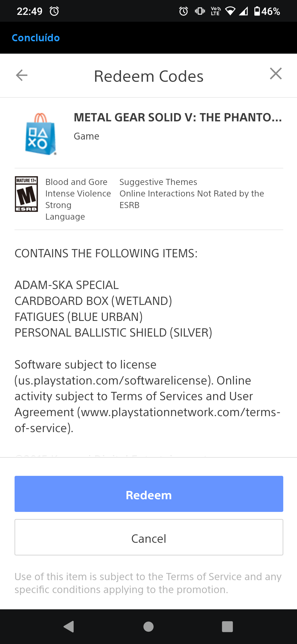Image resolution: width=297 pixels, height=644 pixels.
Task: Tap the PlayStation Store shopping bag icon
Action: click(x=41, y=134)
